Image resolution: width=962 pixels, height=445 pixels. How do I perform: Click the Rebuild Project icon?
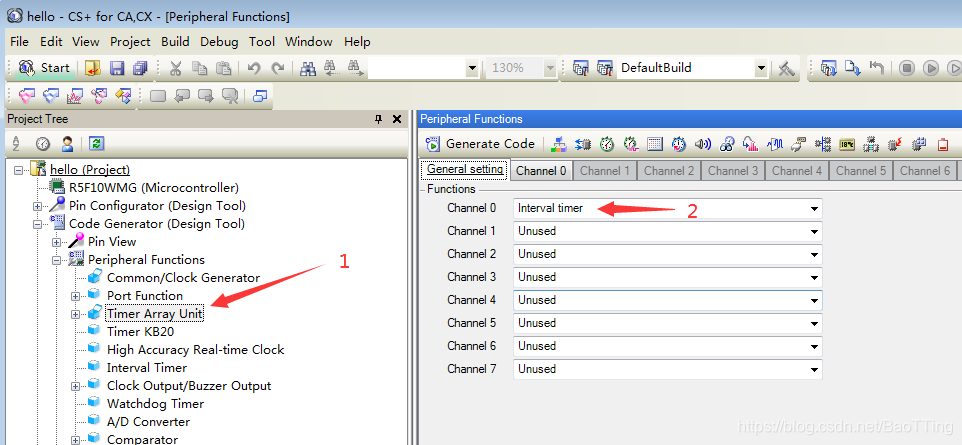click(x=605, y=68)
